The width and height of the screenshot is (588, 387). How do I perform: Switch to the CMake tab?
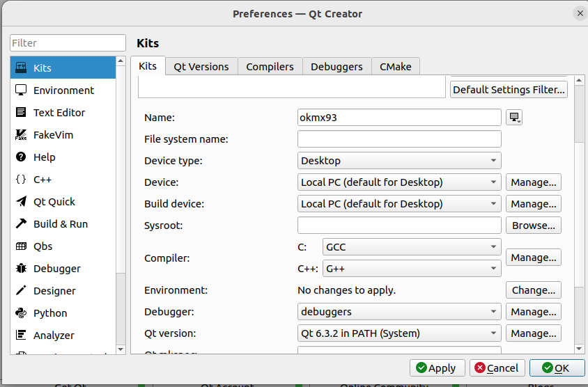(x=395, y=67)
